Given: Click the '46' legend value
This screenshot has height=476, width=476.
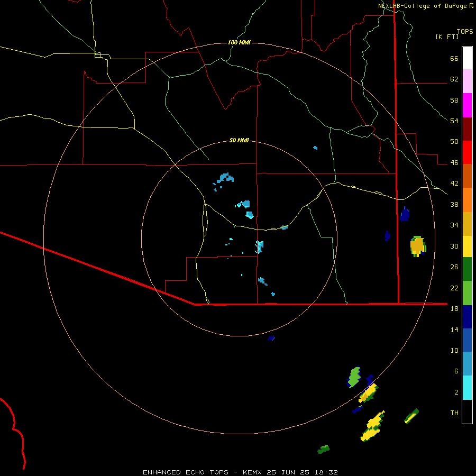Looking at the screenshot, I should point(454,163).
